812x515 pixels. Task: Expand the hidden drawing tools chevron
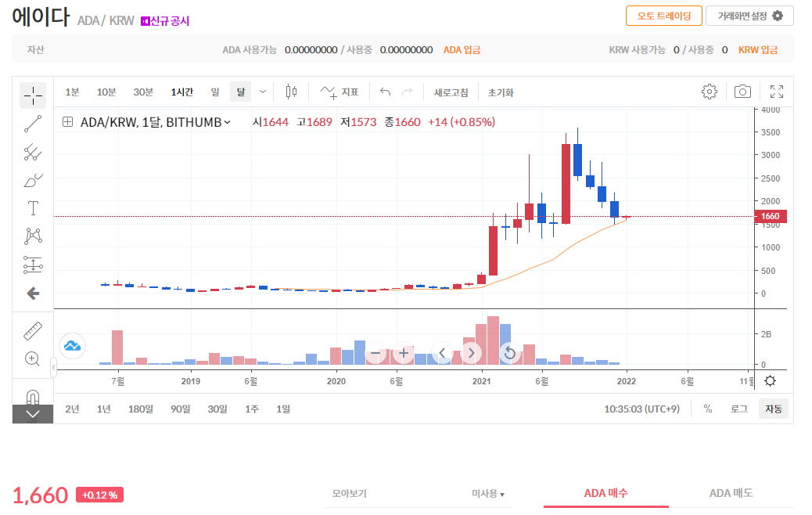pos(33,415)
